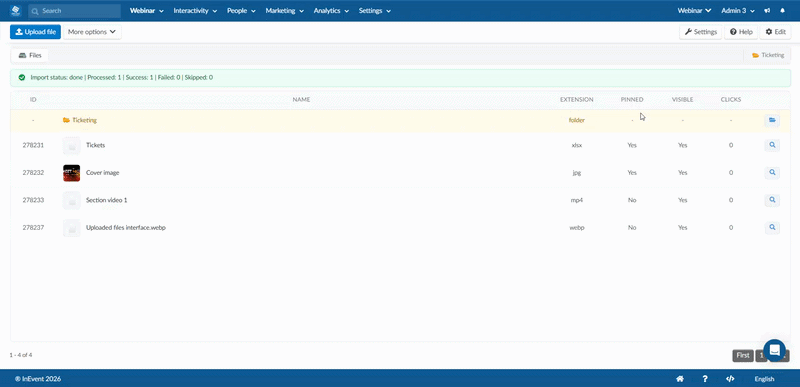Open the notifications bell icon

[783, 11]
